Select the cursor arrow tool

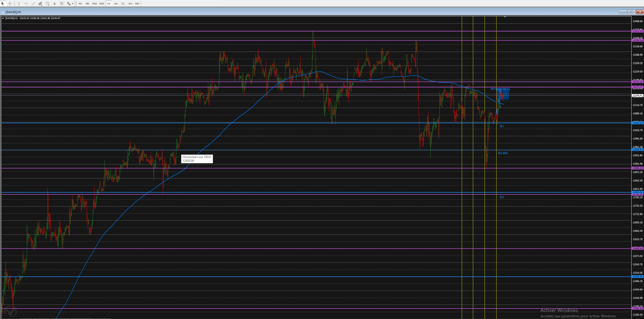(x=3, y=4)
